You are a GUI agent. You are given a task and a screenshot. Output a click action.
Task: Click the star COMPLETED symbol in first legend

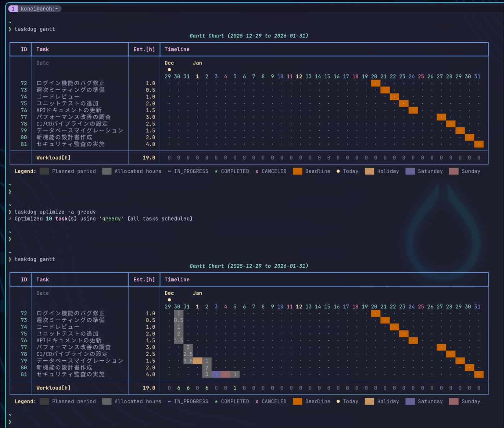[x=216, y=171]
